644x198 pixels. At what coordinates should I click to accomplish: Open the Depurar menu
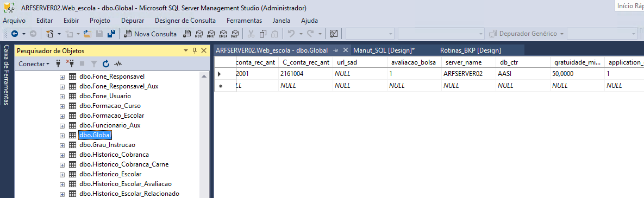[x=133, y=21]
